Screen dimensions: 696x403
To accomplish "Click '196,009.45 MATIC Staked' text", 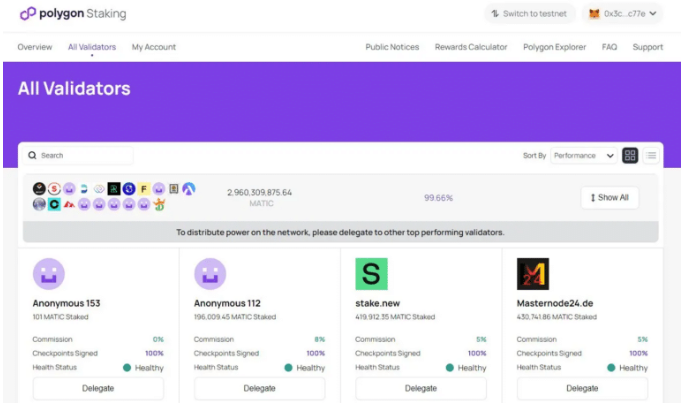I will [x=235, y=317].
